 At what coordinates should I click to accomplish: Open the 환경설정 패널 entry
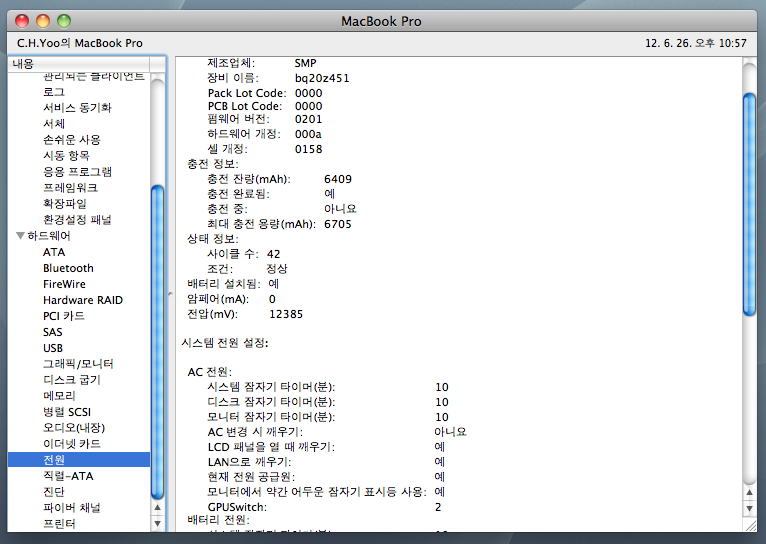77,220
